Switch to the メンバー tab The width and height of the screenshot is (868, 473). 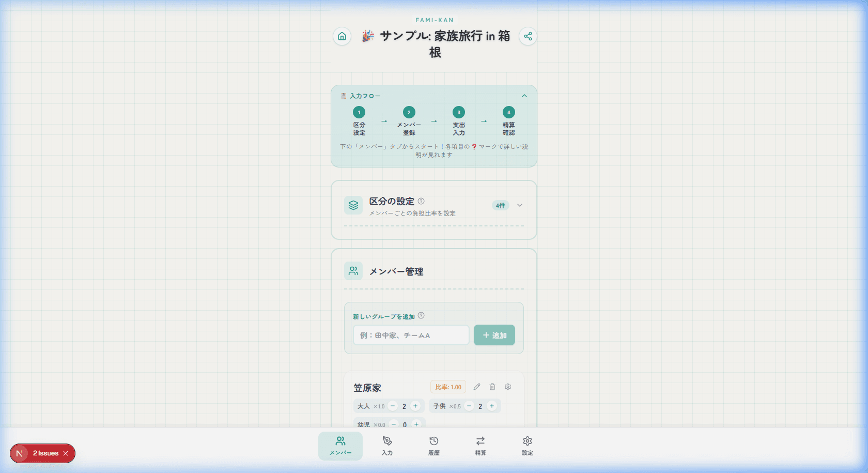(340, 446)
